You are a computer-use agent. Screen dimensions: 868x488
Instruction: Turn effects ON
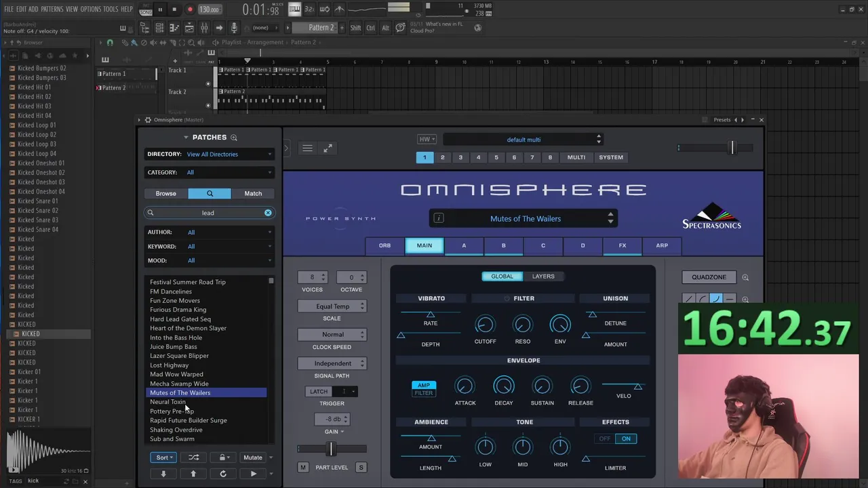[x=626, y=439]
